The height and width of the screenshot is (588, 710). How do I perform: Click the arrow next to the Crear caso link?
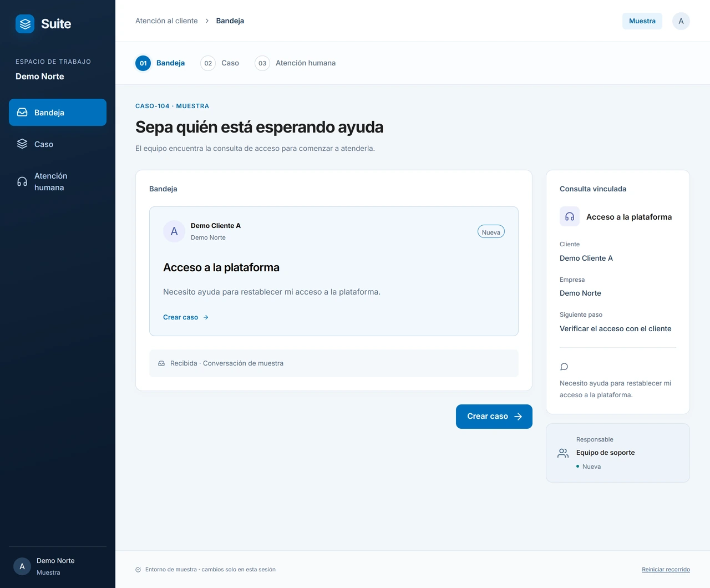(206, 317)
